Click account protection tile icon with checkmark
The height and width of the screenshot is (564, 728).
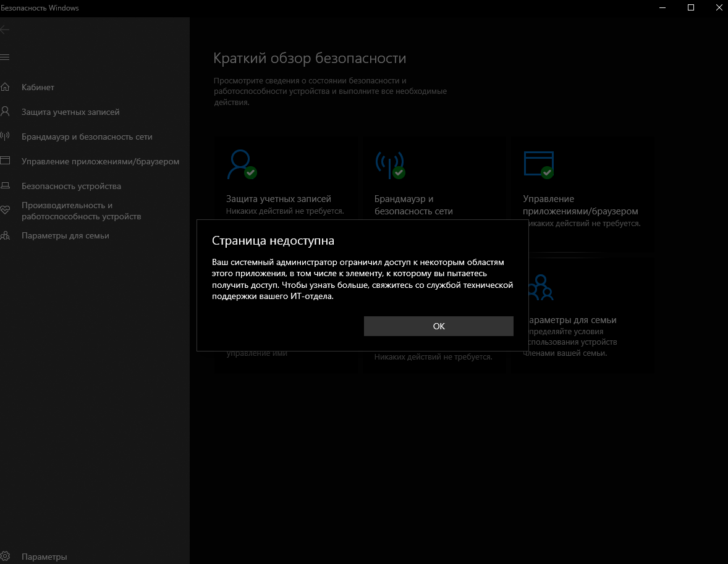242,164
